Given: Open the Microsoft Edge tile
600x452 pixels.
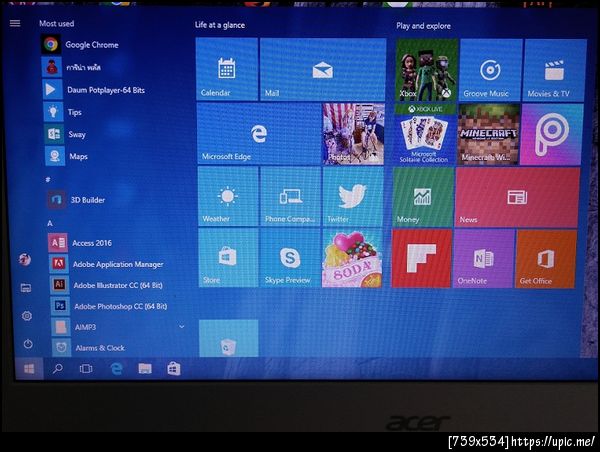Looking at the screenshot, I should [259, 134].
